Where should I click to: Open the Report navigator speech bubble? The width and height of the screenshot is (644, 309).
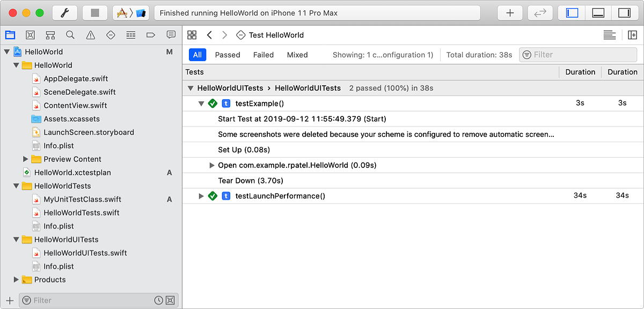tap(171, 35)
